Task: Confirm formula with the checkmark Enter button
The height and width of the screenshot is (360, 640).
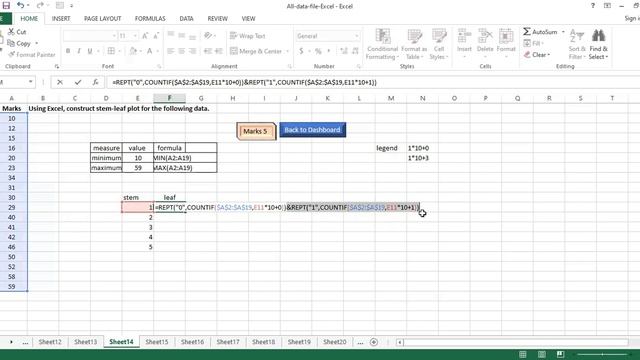Action: (x=78, y=82)
